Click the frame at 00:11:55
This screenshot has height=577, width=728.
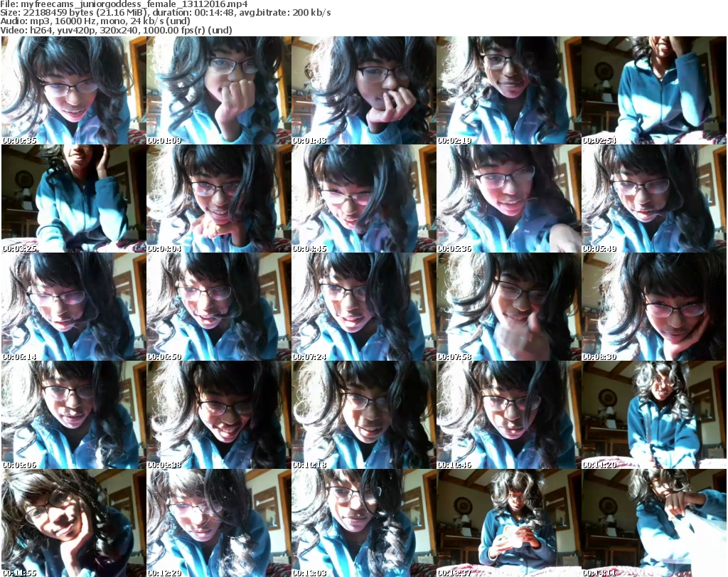pyautogui.click(x=74, y=523)
